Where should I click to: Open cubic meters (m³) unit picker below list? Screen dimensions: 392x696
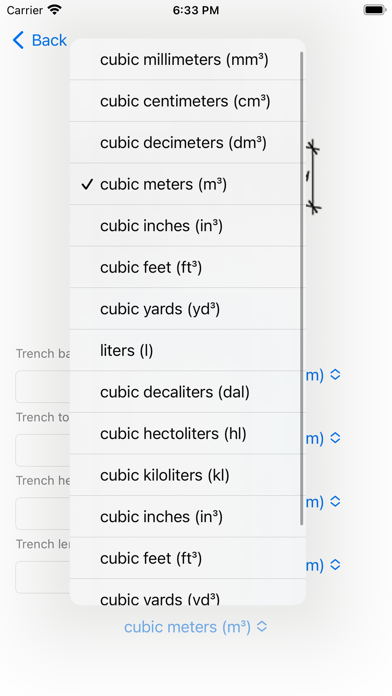point(196,627)
